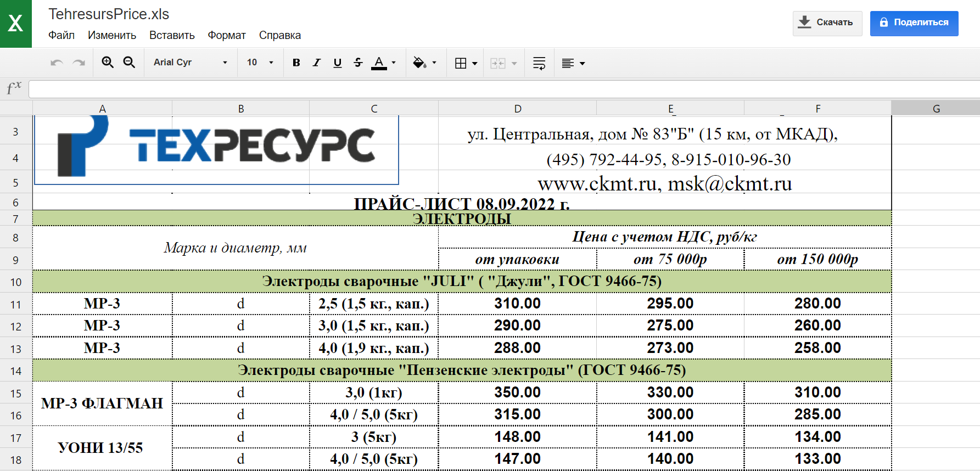The height and width of the screenshot is (471, 980).
Task: Select column A header
Action: tap(103, 108)
